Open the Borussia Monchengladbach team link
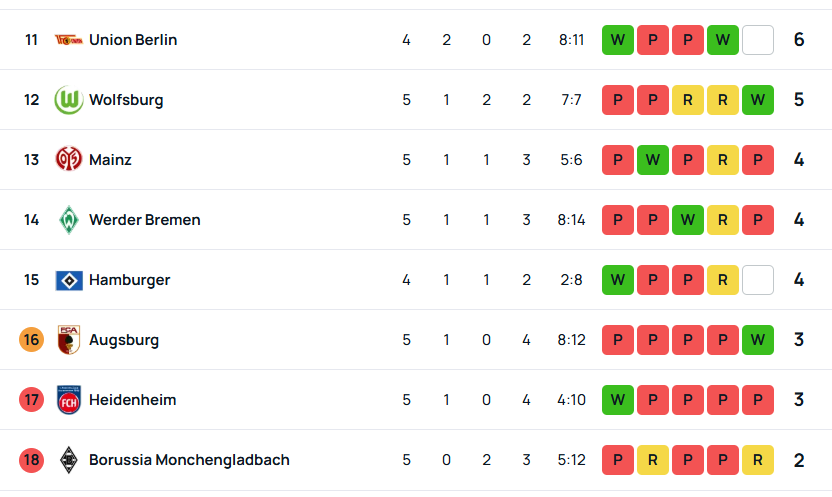 pyautogui.click(x=189, y=460)
